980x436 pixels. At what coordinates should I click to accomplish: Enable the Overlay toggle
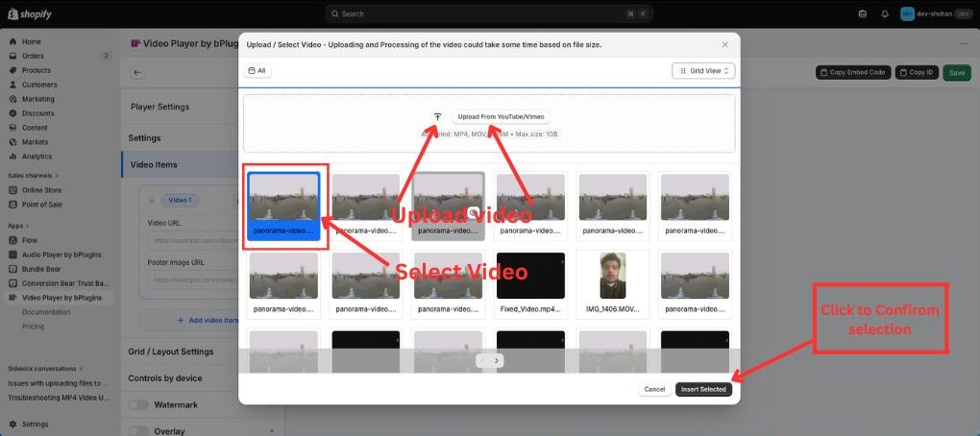(138, 431)
